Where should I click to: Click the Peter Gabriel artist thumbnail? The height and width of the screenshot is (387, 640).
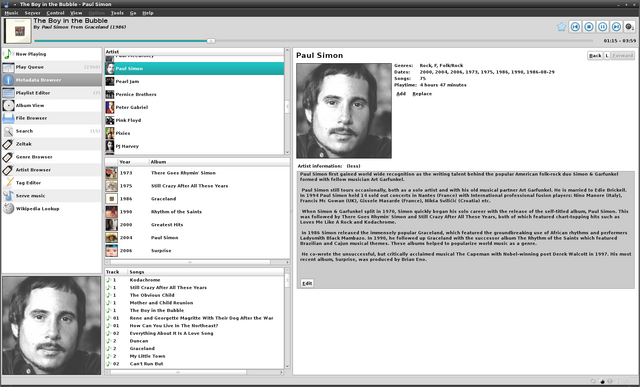(x=110, y=107)
